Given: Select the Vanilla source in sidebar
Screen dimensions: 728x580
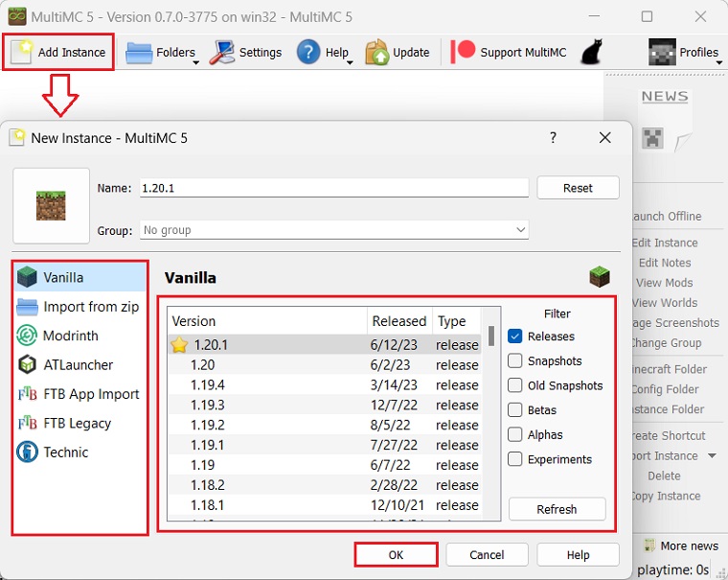Looking at the screenshot, I should click(80, 277).
